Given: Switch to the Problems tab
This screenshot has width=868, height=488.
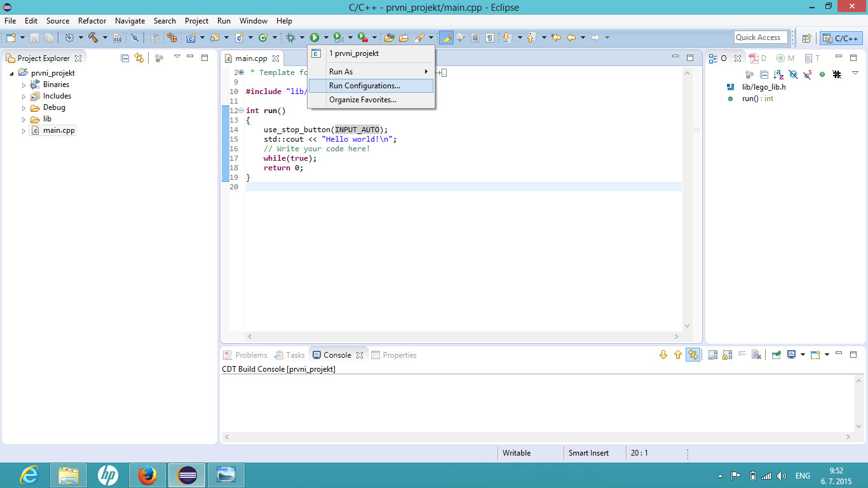Looking at the screenshot, I should click(x=251, y=355).
